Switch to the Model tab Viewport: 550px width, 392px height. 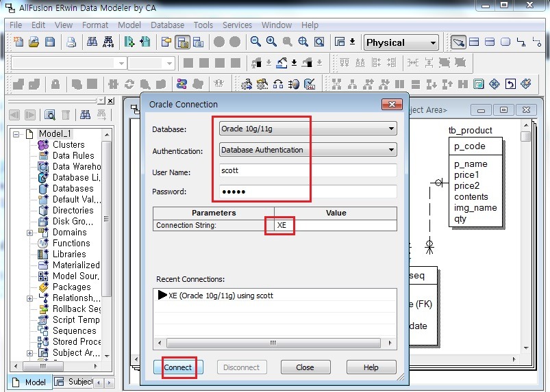(29, 382)
